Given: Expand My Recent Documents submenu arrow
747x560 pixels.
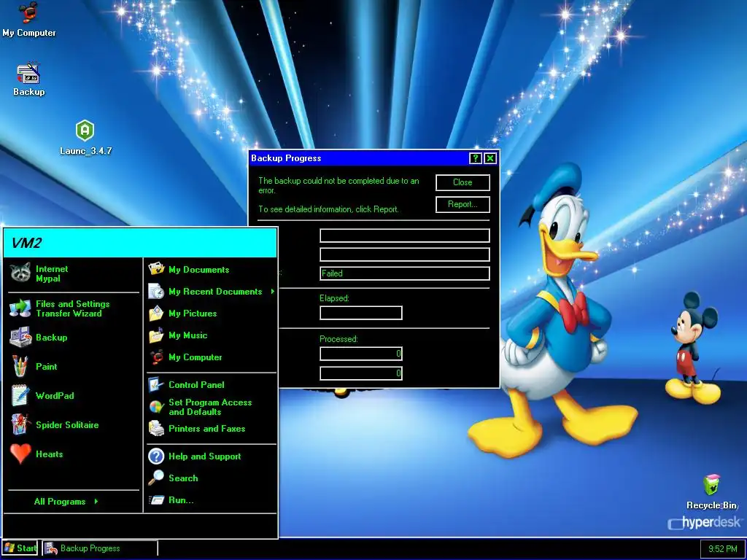Looking at the screenshot, I should [273, 291].
